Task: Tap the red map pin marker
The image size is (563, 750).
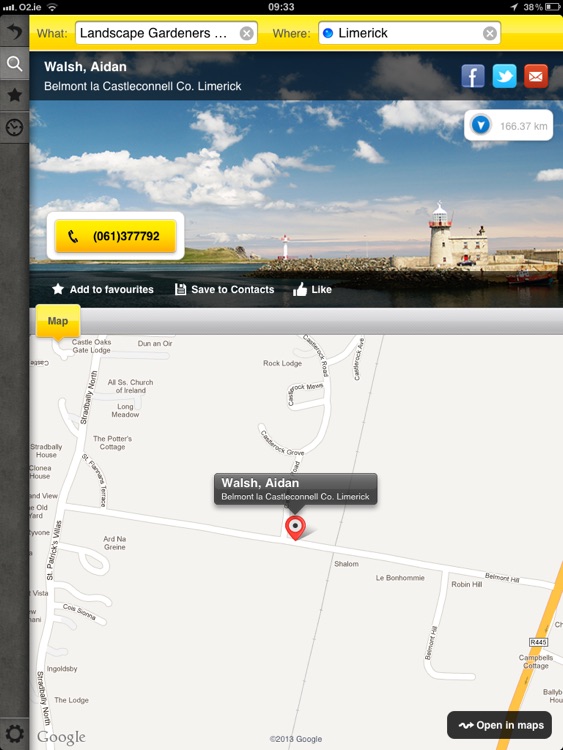Action: click(x=295, y=528)
